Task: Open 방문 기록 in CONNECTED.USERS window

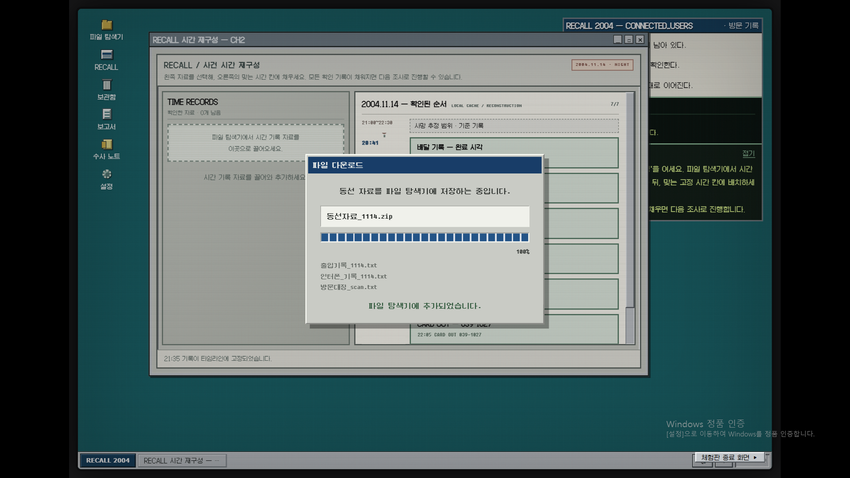Action: [x=743, y=25]
